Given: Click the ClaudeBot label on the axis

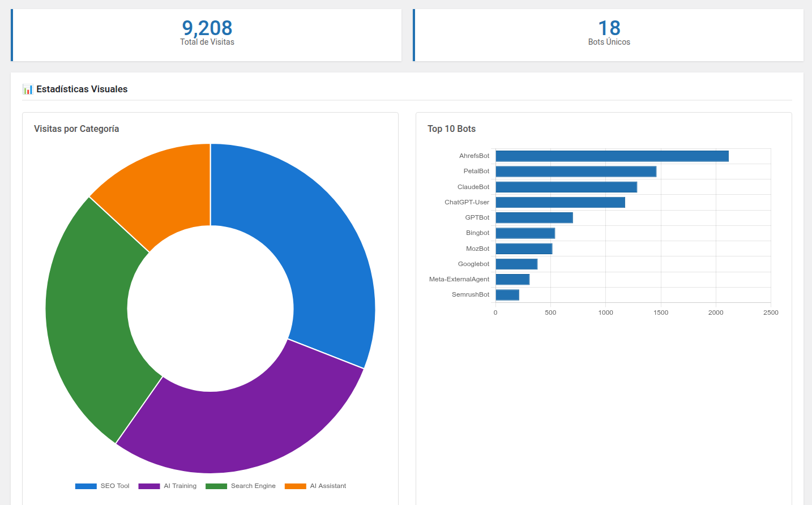Looking at the screenshot, I should point(475,186).
